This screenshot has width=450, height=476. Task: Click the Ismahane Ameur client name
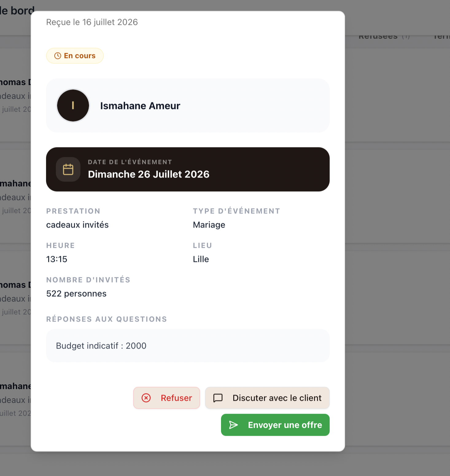pos(140,106)
